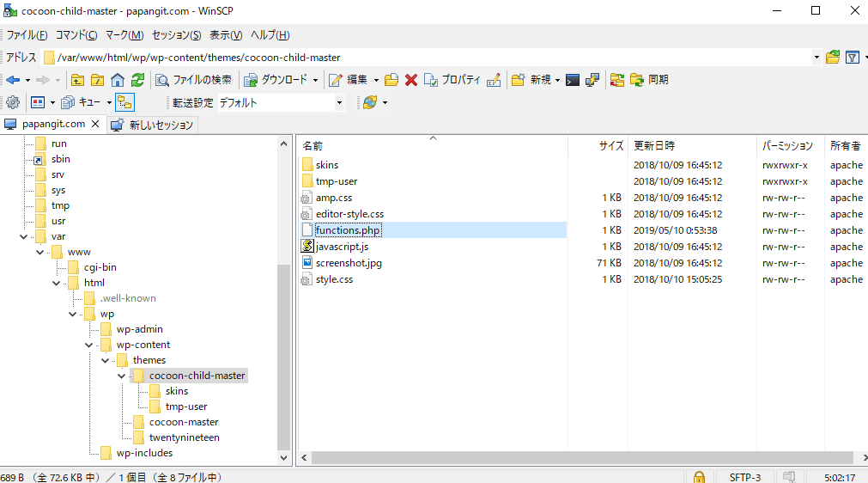Viewport: 868px width, 483px height.
Task: Collapse the www tree node
Action: click(39, 252)
